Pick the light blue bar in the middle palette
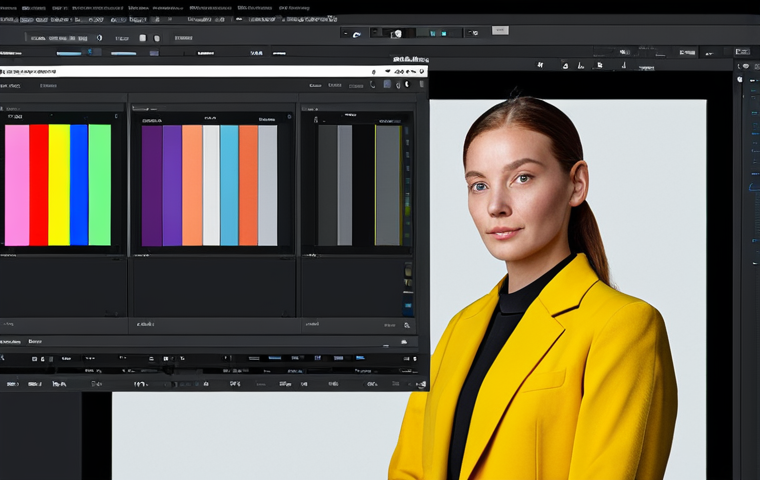Viewport: 760px width, 480px height. 229,186
